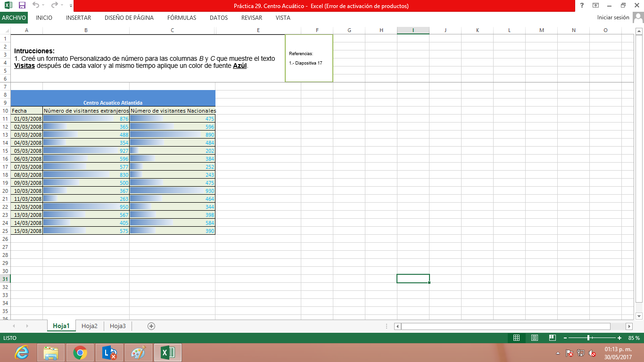Screen dimensions: 644x362
Task: Click the Excel logo in the title bar
Action: (8, 6)
